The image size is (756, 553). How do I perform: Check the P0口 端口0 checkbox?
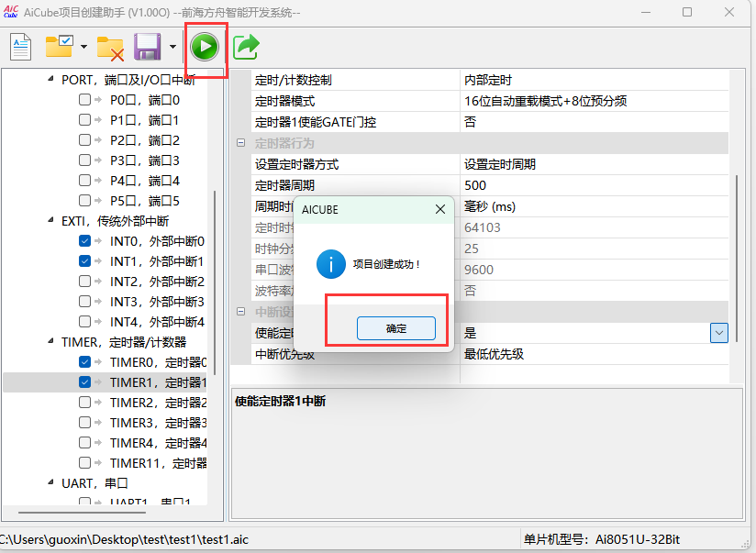(84, 99)
